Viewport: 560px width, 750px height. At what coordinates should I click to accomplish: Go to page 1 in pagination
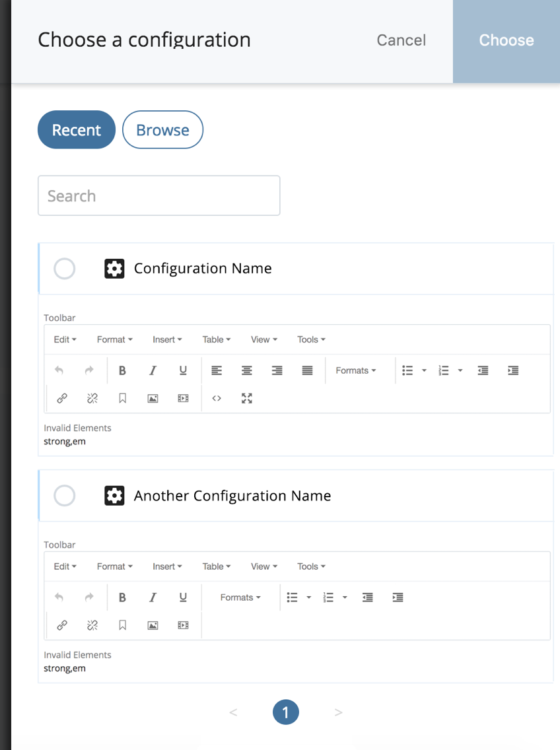pos(286,712)
